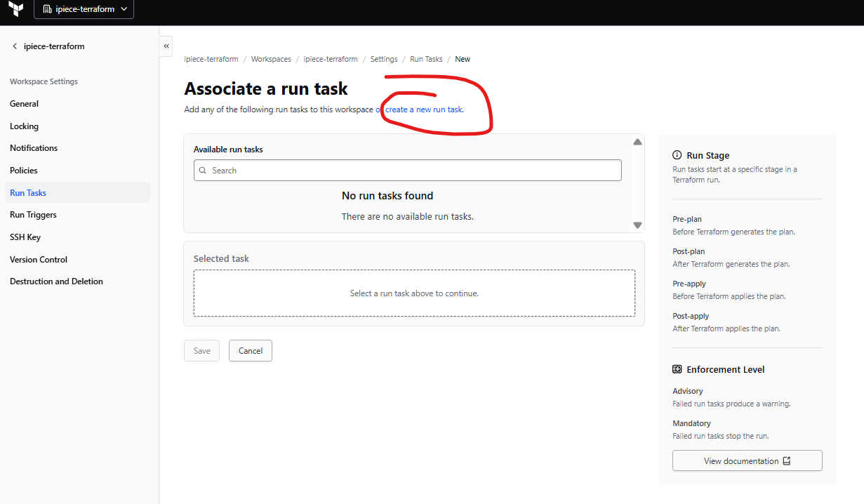
Task: Click the Terraform logo icon
Action: [17, 10]
